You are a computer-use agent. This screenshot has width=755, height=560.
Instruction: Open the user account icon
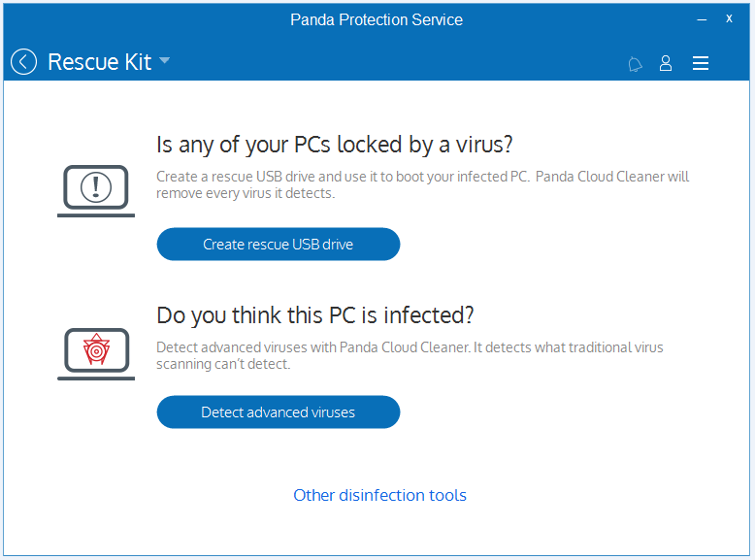666,63
